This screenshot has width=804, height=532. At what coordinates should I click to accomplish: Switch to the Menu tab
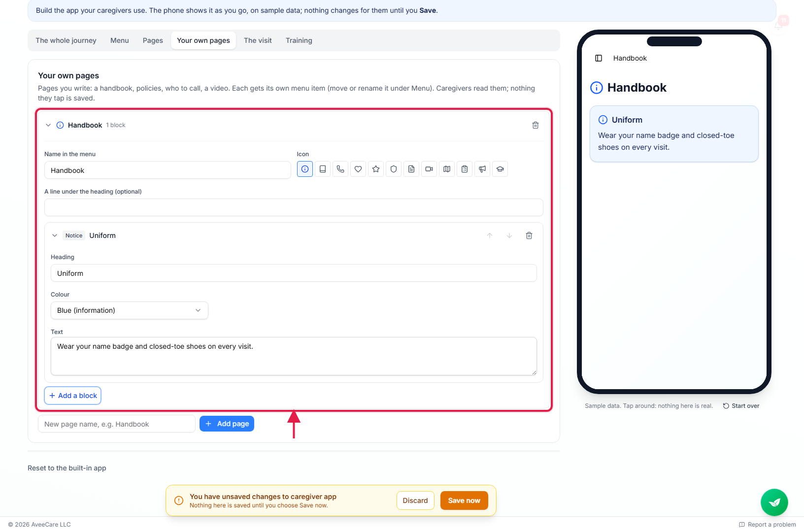point(120,40)
